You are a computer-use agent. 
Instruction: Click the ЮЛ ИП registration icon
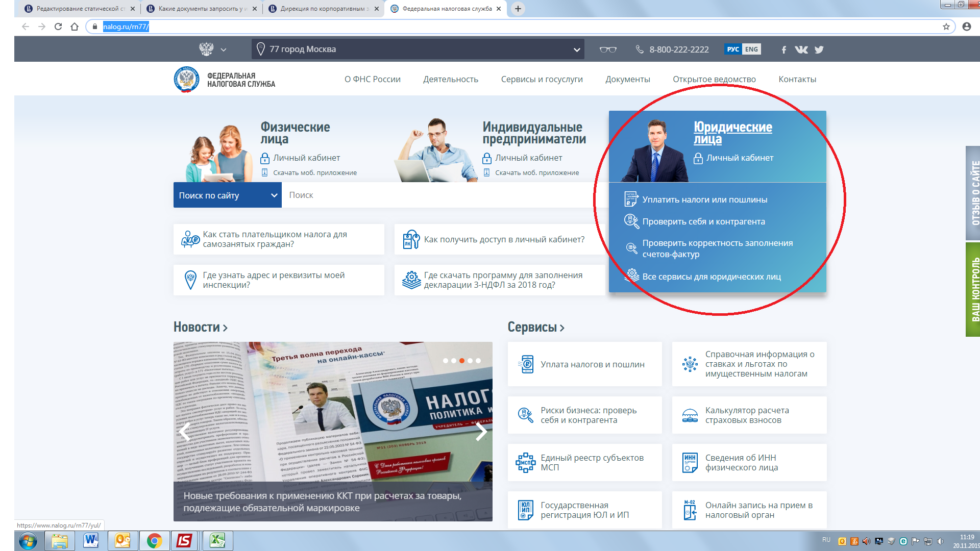click(526, 510)
